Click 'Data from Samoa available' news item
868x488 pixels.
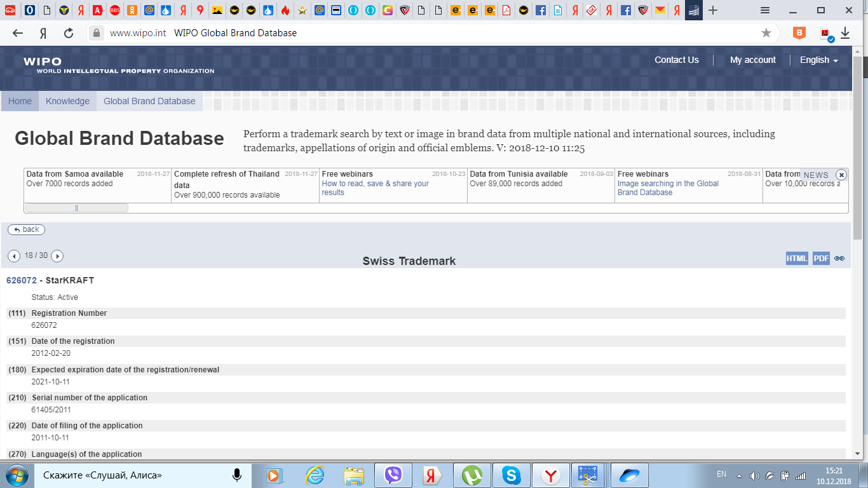tap(75, 174)
